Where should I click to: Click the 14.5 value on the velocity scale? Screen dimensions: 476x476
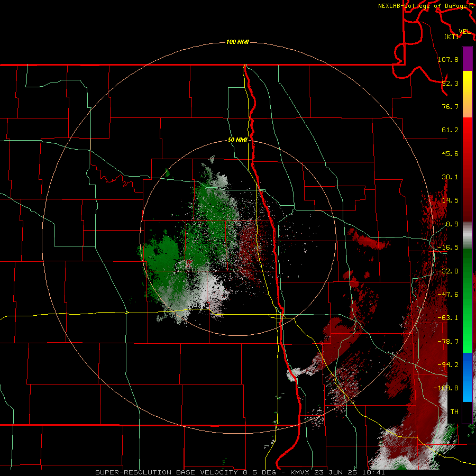tap(450, 200)
